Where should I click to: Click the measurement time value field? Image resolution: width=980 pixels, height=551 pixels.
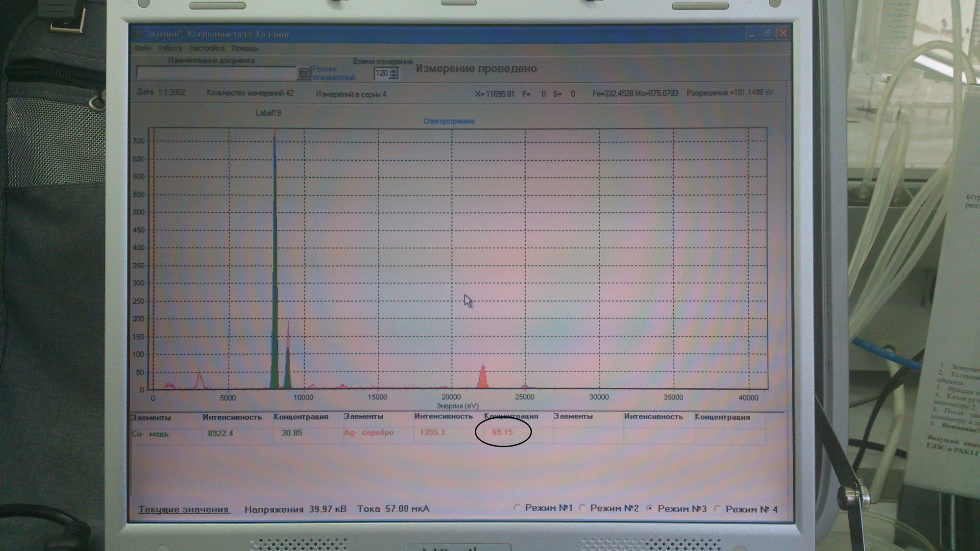(381, 74)
